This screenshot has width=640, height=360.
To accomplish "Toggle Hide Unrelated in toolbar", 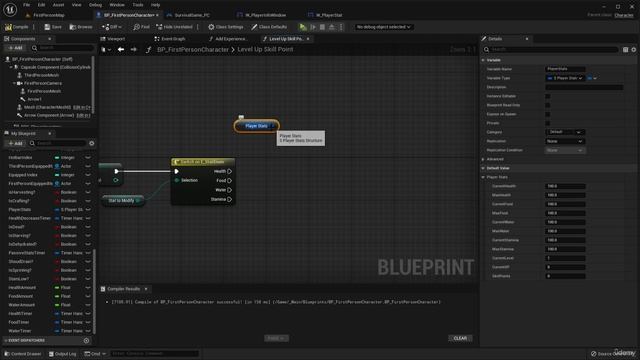I will [x=174, y=27].
